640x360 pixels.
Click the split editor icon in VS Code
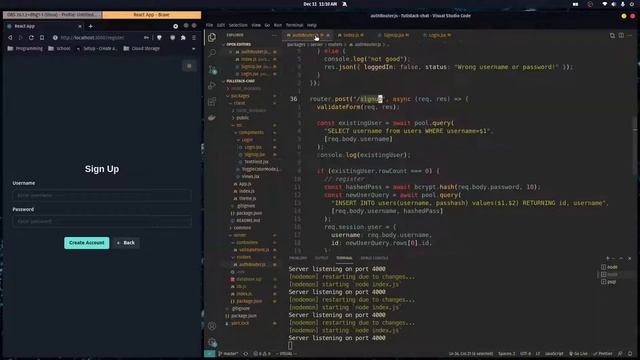coord(621,36)
